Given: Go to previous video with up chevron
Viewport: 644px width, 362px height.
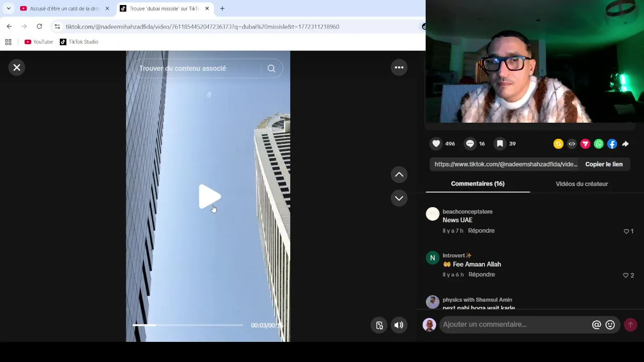Looking at the screenshot, I should pyautogui.click(x=399, y=174).
